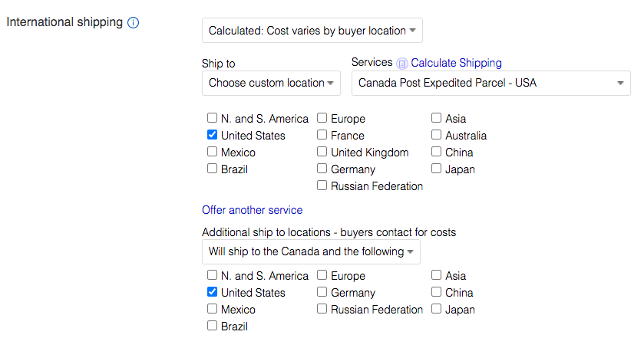The width and height of the screenshot is (644, 348).
Task: Open the Canada Post Expedited Parcel services dropdown
Action: click(490, 83)
